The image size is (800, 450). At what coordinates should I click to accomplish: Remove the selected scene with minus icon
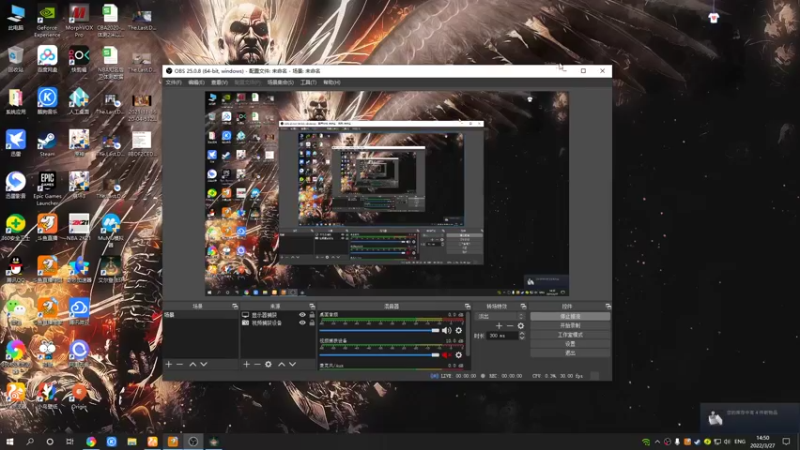coord(180,364)
